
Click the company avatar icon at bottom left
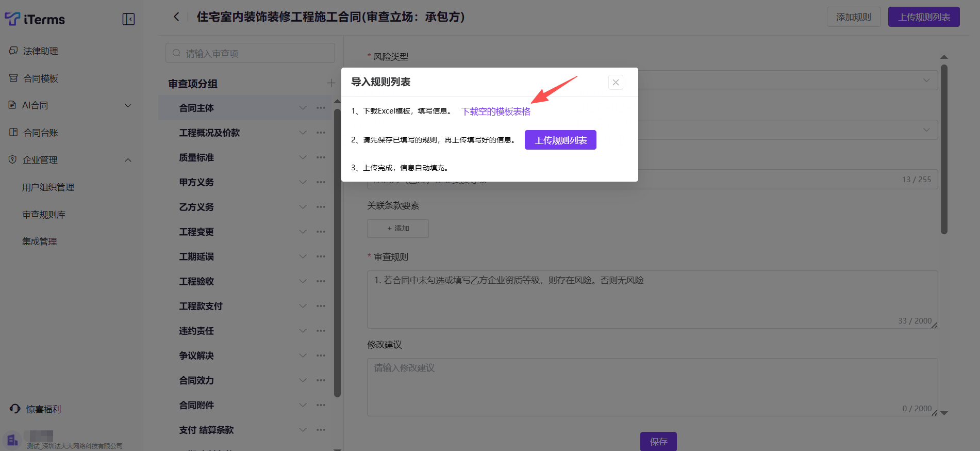point(12,440)
